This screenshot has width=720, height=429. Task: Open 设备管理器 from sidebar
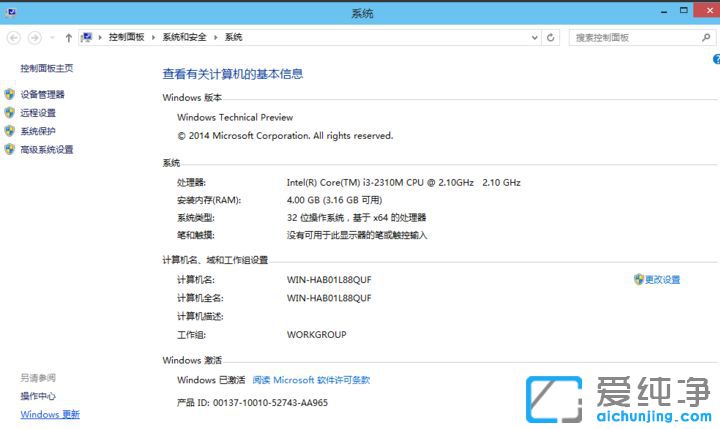pos(42,95)
